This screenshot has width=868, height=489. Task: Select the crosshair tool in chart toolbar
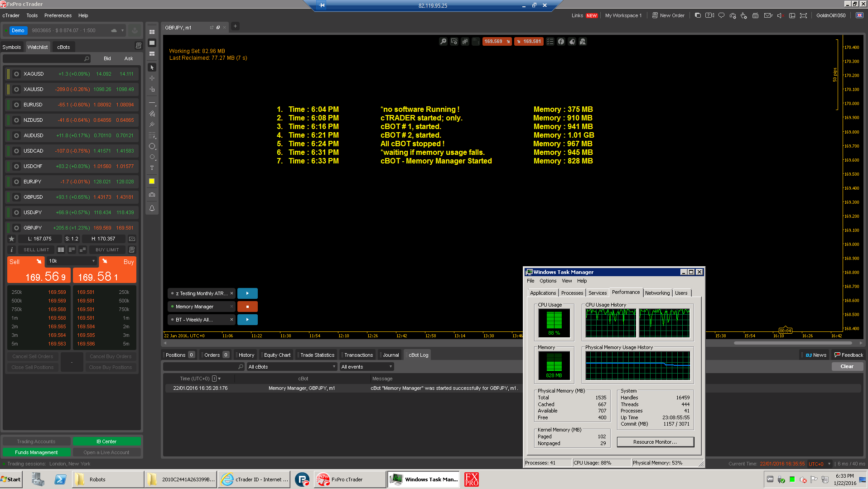pyautogui.click(x=152, y=78)
